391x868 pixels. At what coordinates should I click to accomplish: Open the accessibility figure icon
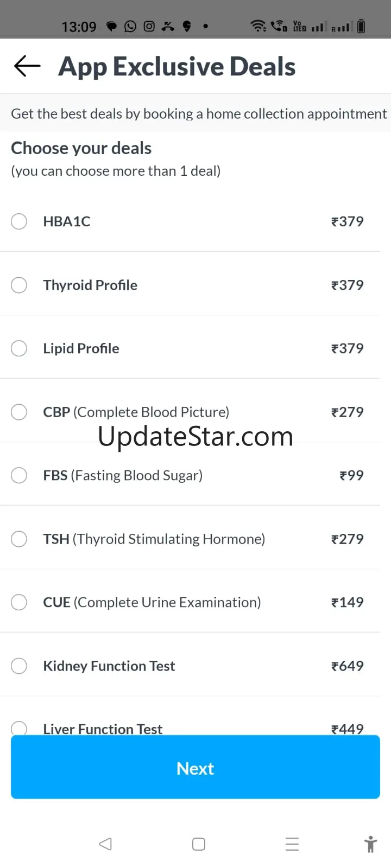[x=370, y=844]
